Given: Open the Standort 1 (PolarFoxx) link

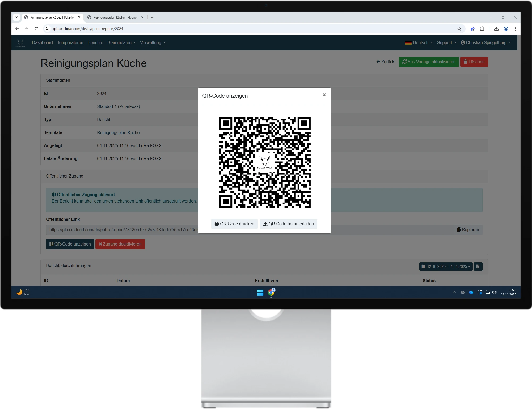Looking at the screenshot, I should pyautogui.click(x=118, y=107).
